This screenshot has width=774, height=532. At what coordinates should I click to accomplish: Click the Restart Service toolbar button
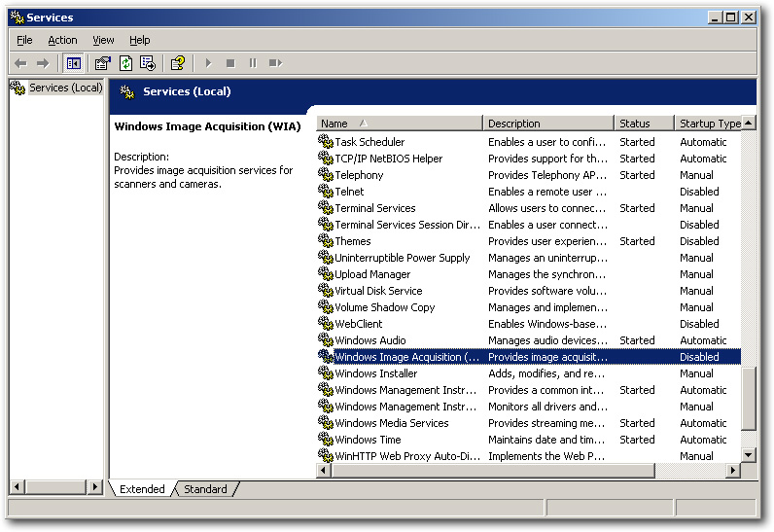[x=275, y=63]
